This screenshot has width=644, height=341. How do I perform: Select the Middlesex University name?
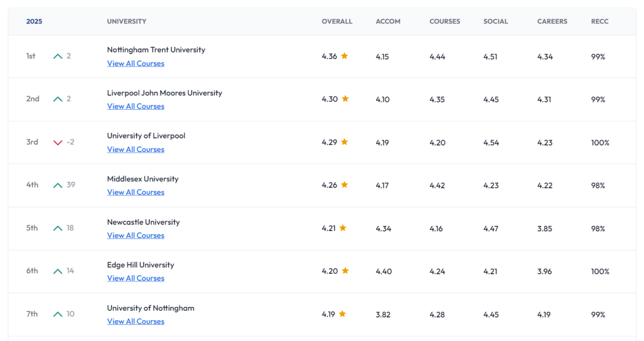pos(143,179)
